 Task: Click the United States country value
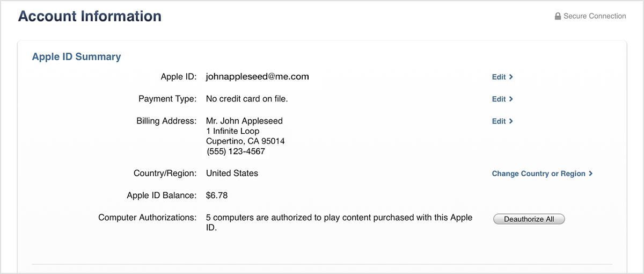[x=232, y=173]
